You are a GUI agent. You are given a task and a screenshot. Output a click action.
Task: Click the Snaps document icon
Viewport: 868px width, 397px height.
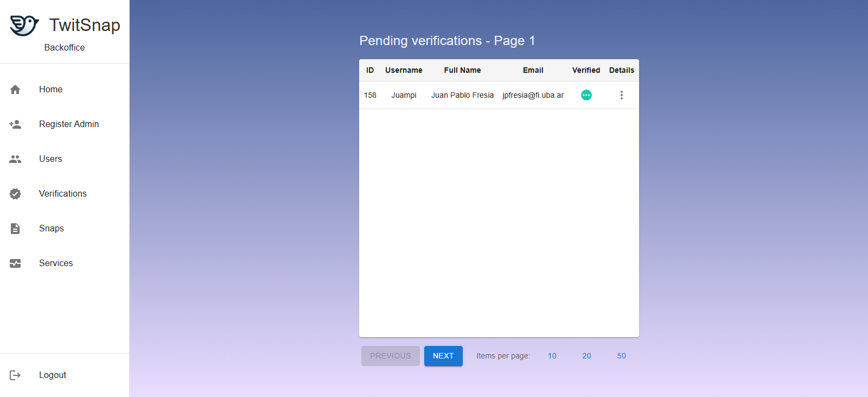(x=15, y=229)
